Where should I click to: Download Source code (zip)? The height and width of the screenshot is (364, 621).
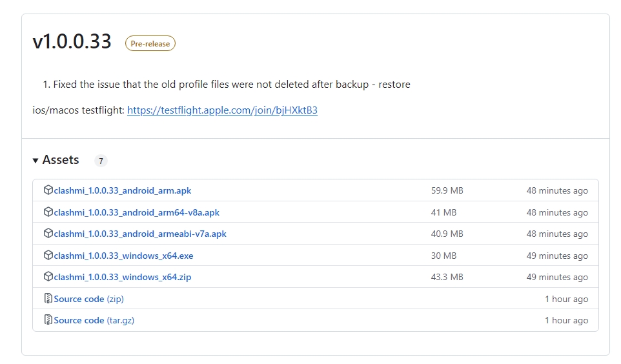pyautogui.click(x=88, y=299)
